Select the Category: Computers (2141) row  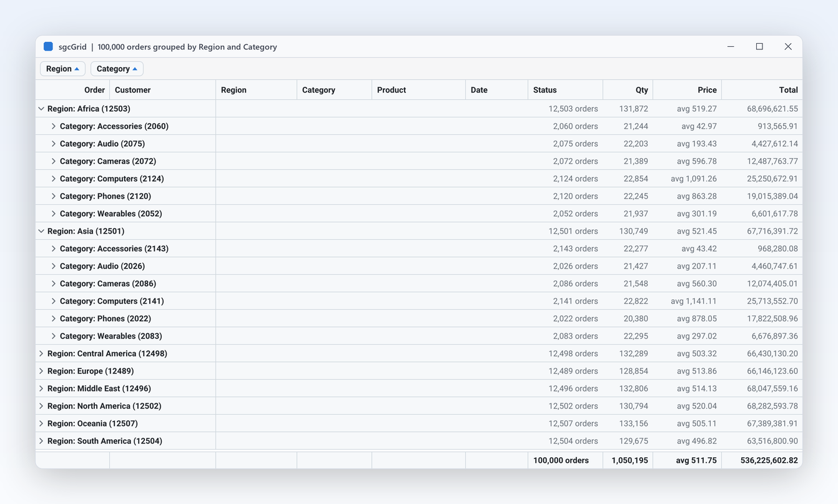click(x=419, y=301)
